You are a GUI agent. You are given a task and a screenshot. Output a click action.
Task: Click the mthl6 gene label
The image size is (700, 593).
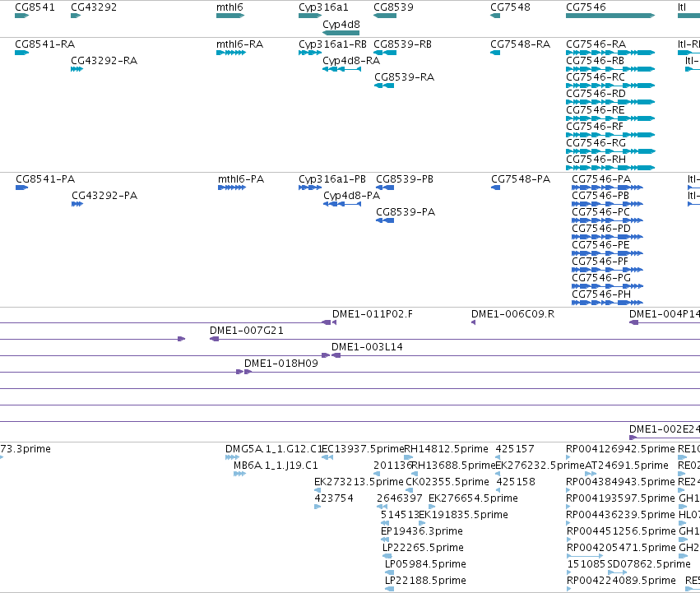tap(230, 7)
